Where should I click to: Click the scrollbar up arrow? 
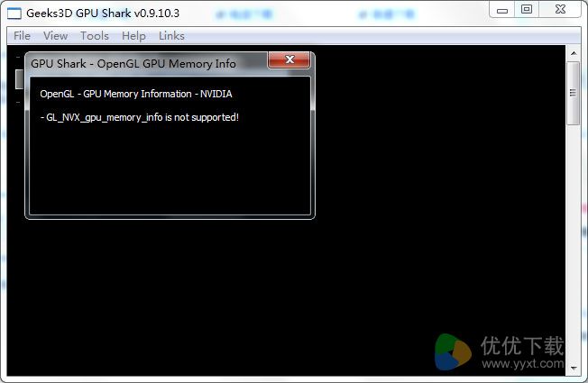tap(574, 53)
